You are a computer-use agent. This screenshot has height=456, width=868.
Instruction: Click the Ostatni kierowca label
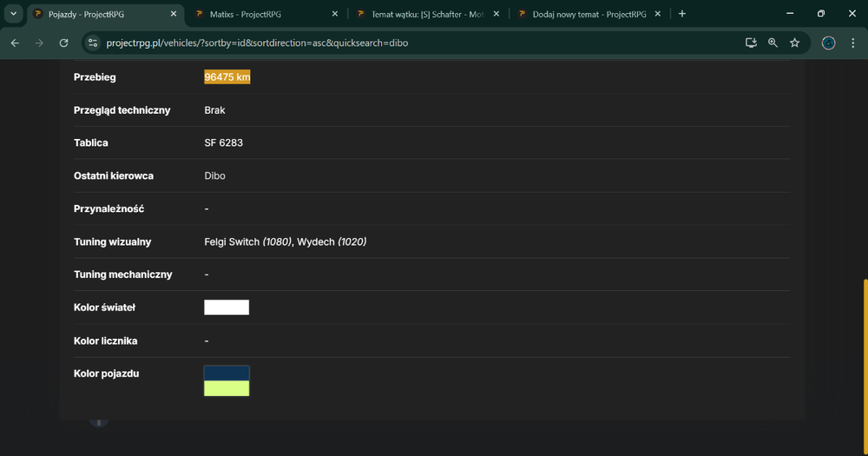[114, 175]
